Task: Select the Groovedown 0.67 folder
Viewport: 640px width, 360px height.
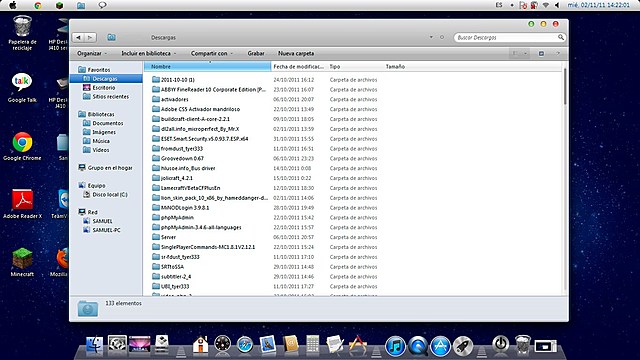Action: (x=182, y=158)
